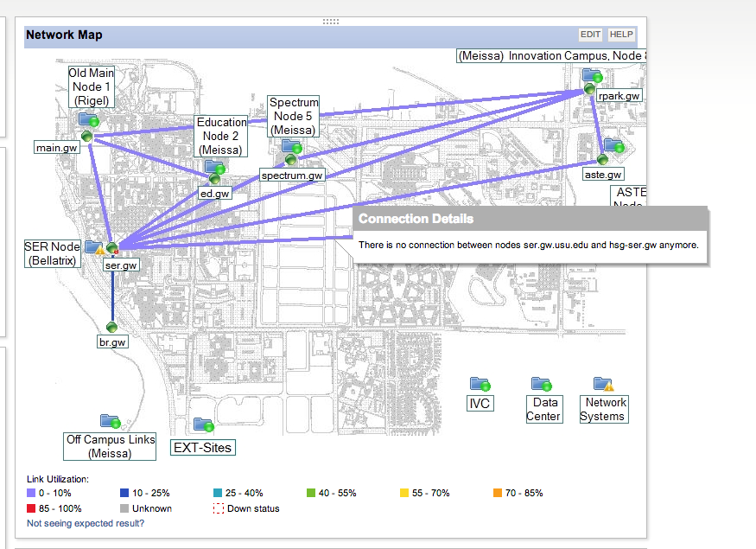Click the ser.gw label
This screenshot has height=549, width=756.
(121, 265)
